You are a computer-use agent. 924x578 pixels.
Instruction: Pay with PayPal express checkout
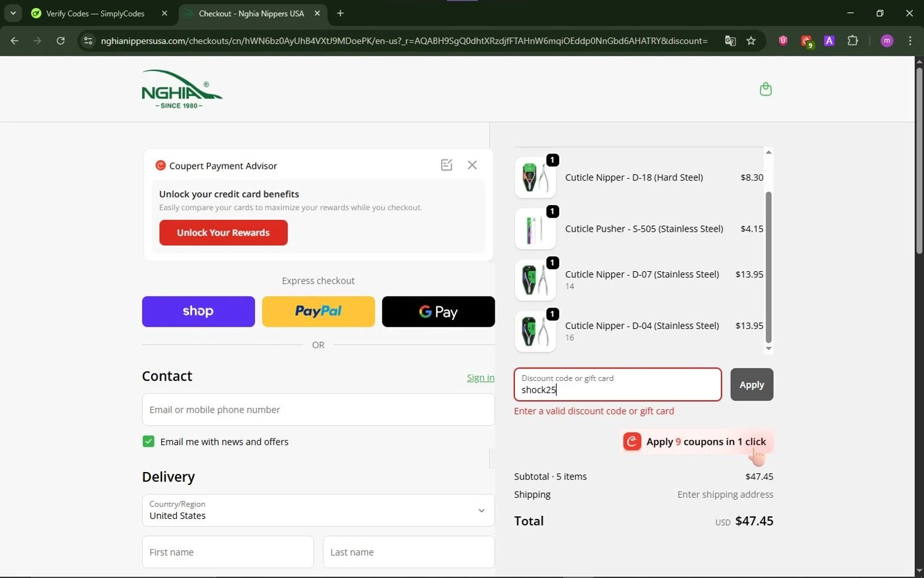318,311
